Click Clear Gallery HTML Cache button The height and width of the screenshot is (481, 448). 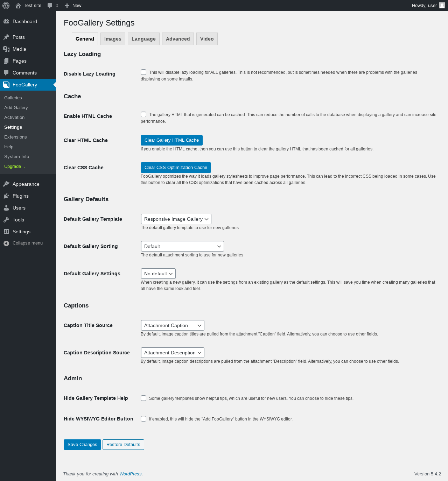[171, 140]
